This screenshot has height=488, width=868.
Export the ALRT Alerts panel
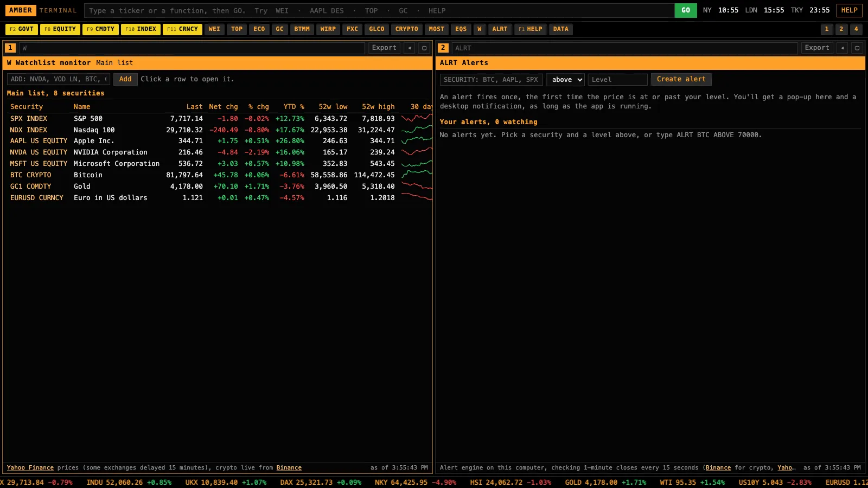pyautogui.click(x=817, y=48)
